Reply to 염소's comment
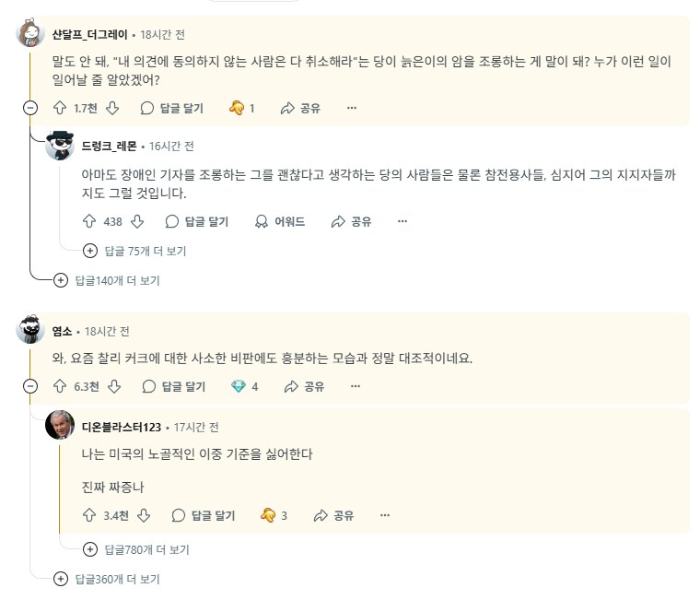Viewport: 700px width, 600px height. (x=173, y=386)
